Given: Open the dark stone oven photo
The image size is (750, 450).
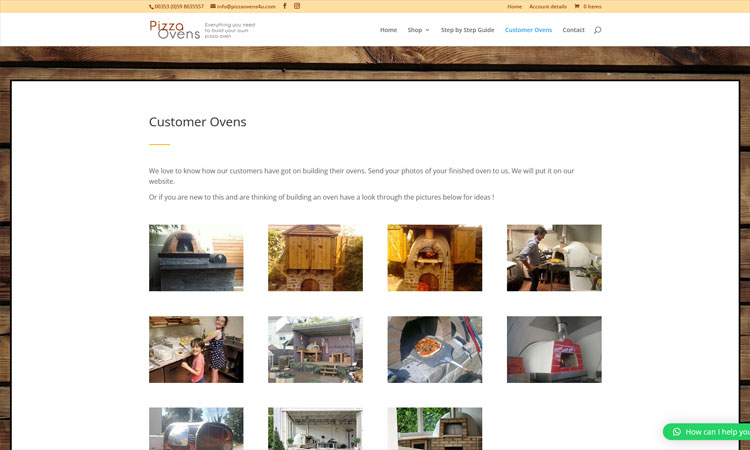Looking at the screenshot, I should tap(196, 258).
